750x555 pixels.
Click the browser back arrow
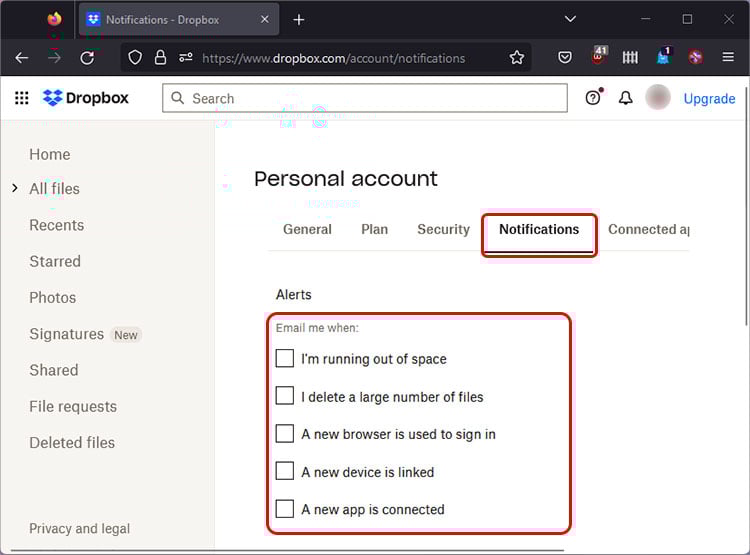22,58
